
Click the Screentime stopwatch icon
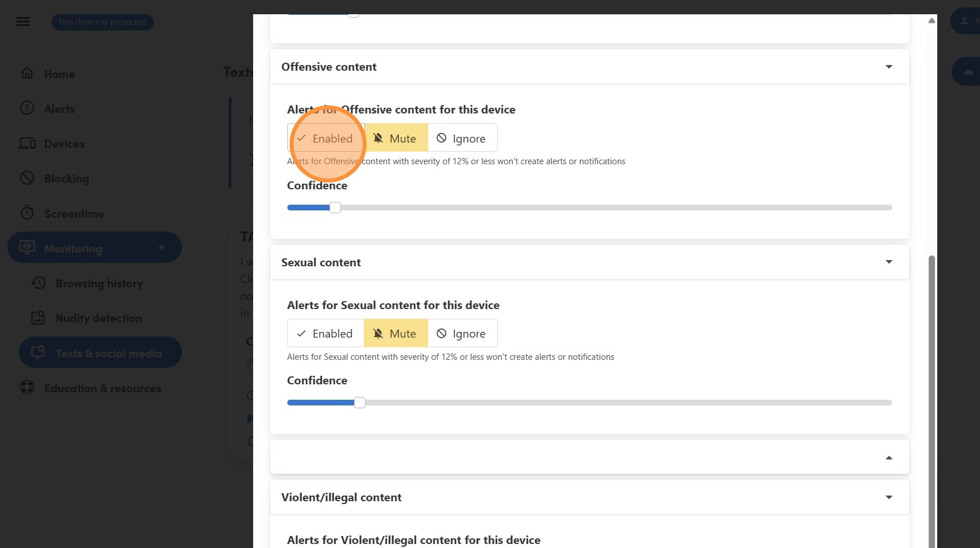(x=27, y=213)
